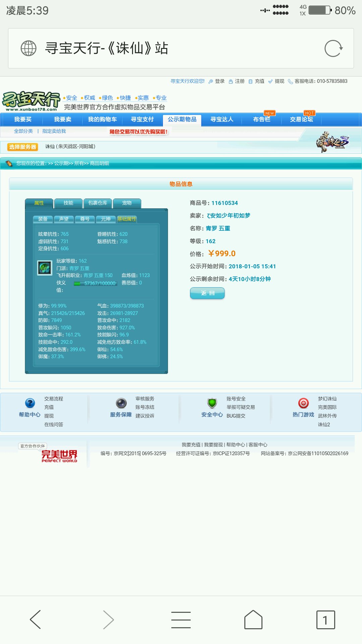Tap the browser home icon
Screen dimensions: 362x644
[x=253, y=620]
